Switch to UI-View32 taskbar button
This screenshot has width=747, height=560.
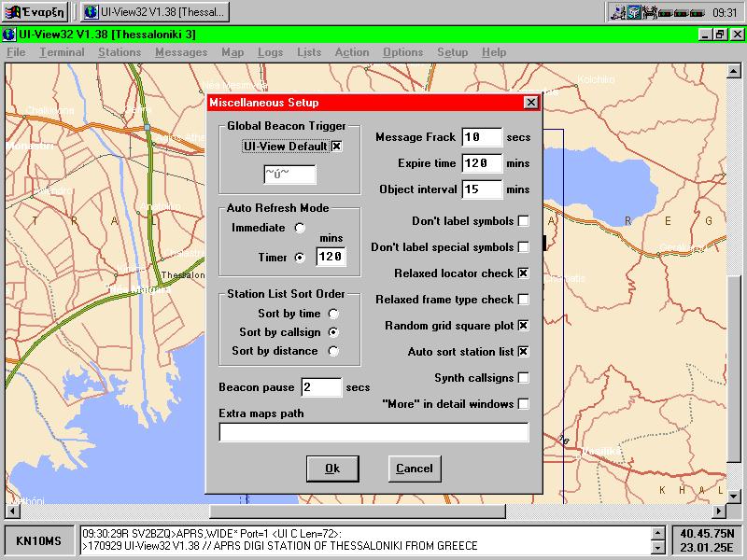155,12
